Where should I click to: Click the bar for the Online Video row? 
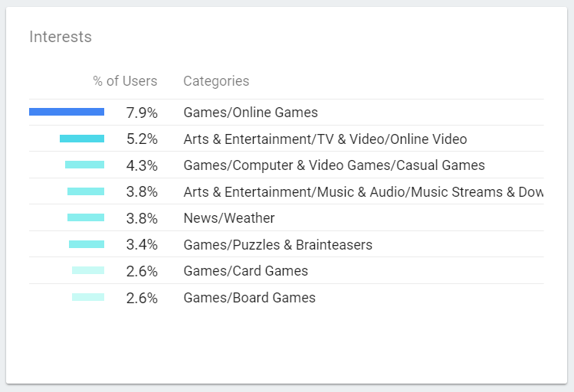[x=82, y=139]
